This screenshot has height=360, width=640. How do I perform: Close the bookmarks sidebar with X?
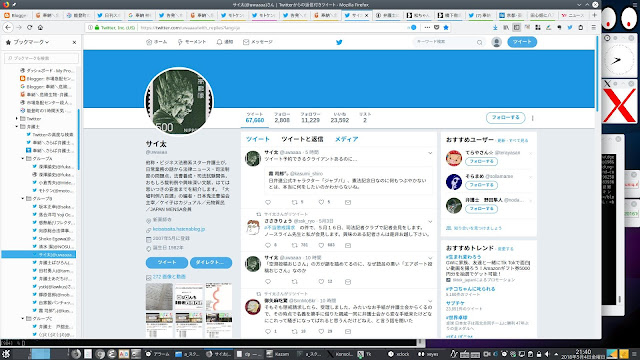74,42
